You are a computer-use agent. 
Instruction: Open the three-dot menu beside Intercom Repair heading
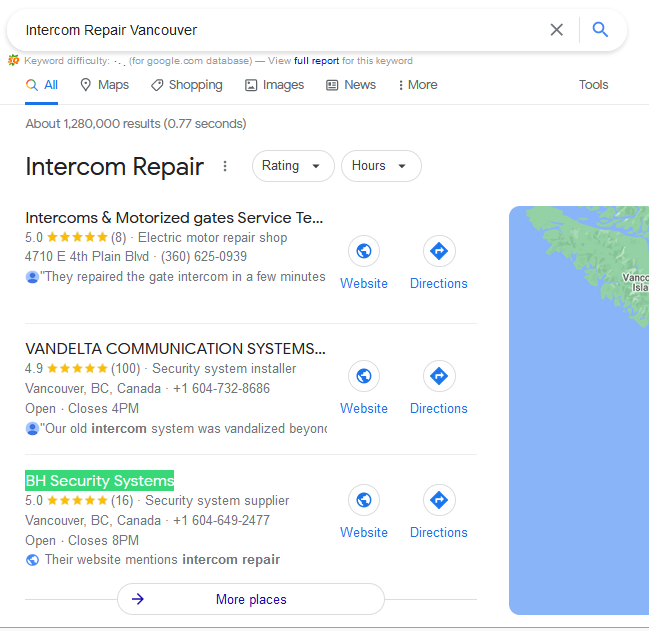coord(225,166)
